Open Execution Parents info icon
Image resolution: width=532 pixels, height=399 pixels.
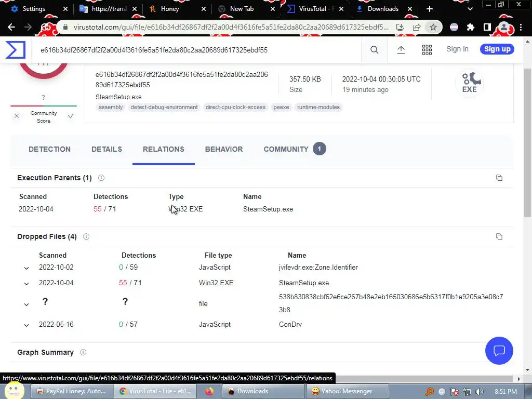[101, 178]
